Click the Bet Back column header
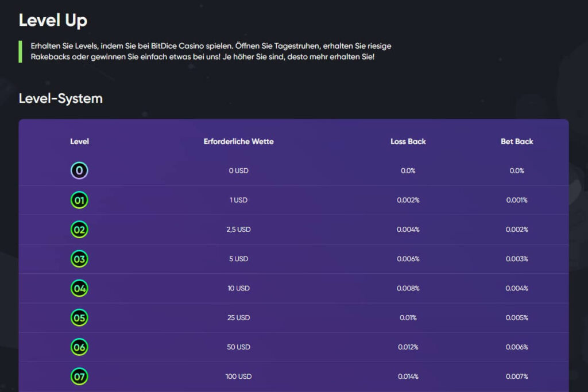 click(x=517, y=141)
